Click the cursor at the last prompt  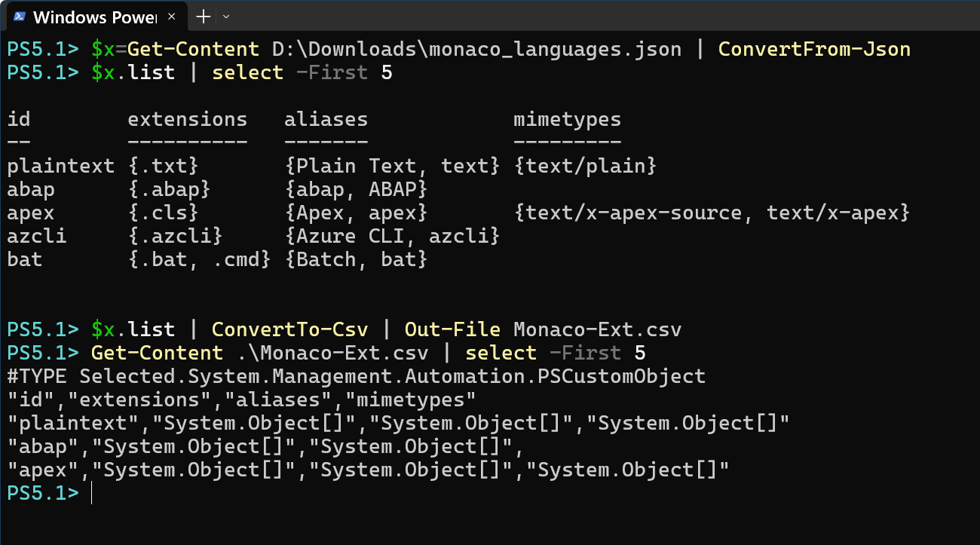point(91,493)
